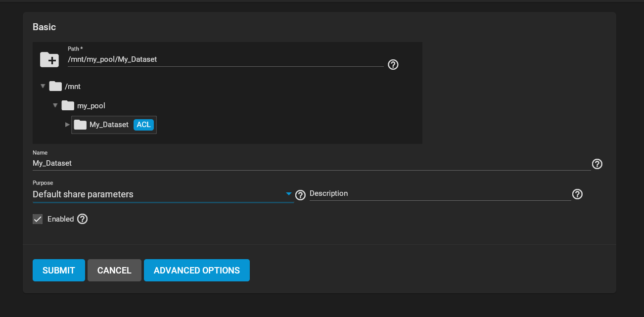The height and width of the screenshot is (317, 644).
Task: Click into the Path input field
Action: coord(225,59)
